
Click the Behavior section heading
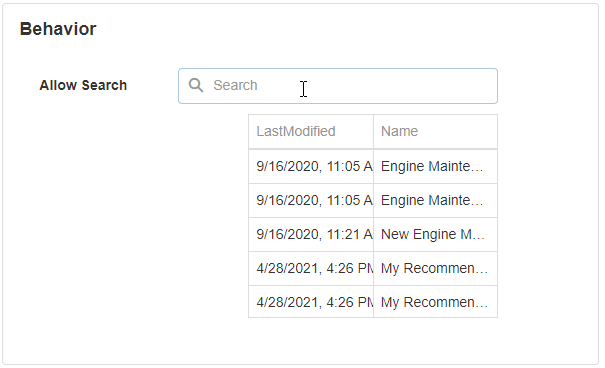58,29
